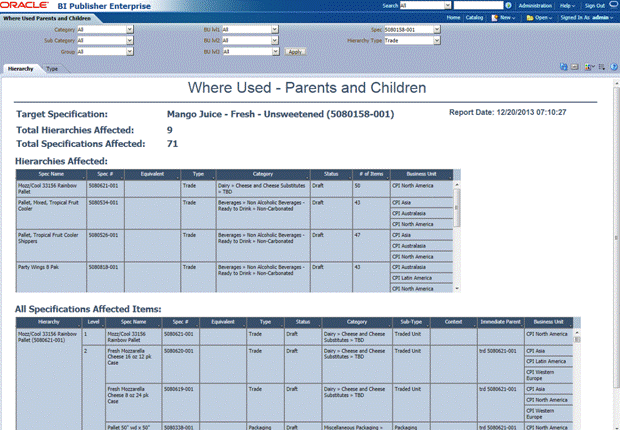Open the Help menu
The image size is (620, 430).
567,6
